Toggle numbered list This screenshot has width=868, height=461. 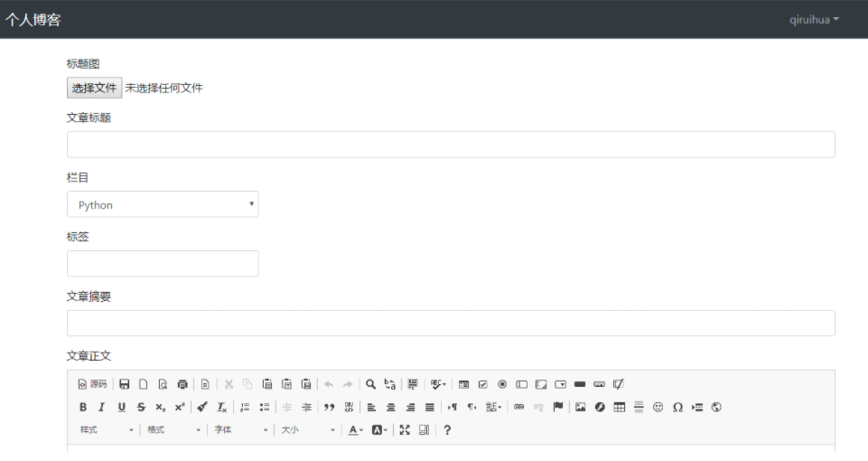click(x=245, y=408)
